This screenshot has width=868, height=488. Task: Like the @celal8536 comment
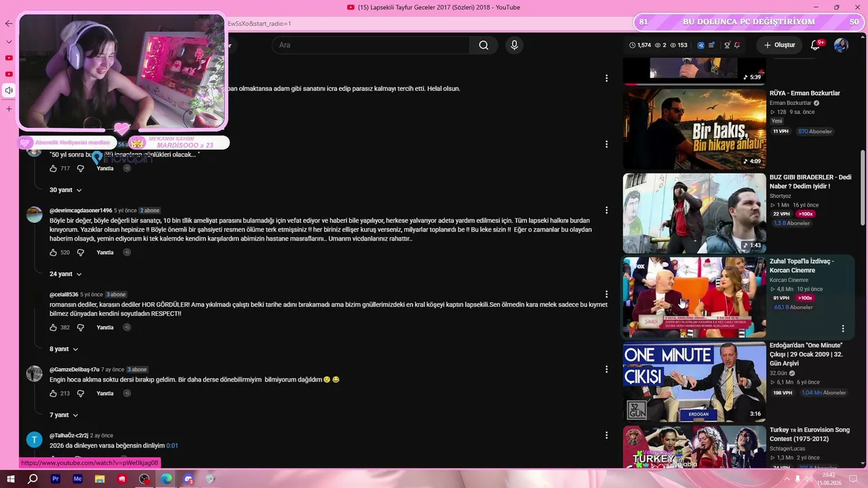(x=54, y=327)
